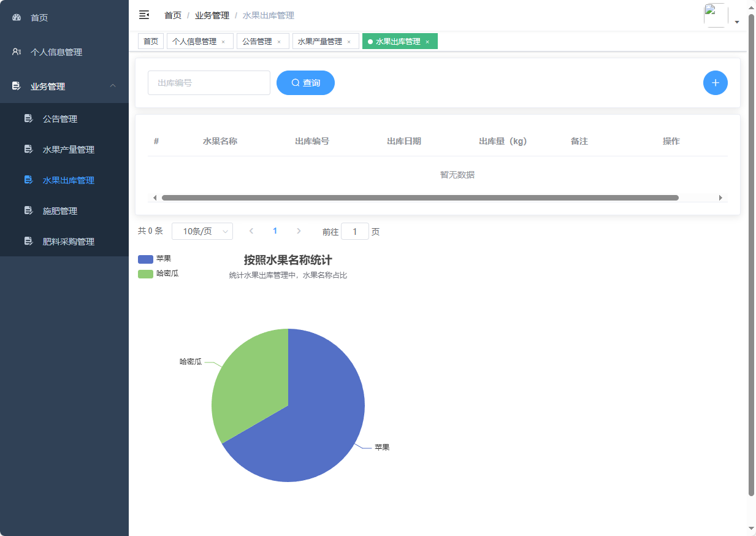The width and height of the screenshot is (756, 536).
Task: Click the 业务管理 document icon
Action: point(16,86)
